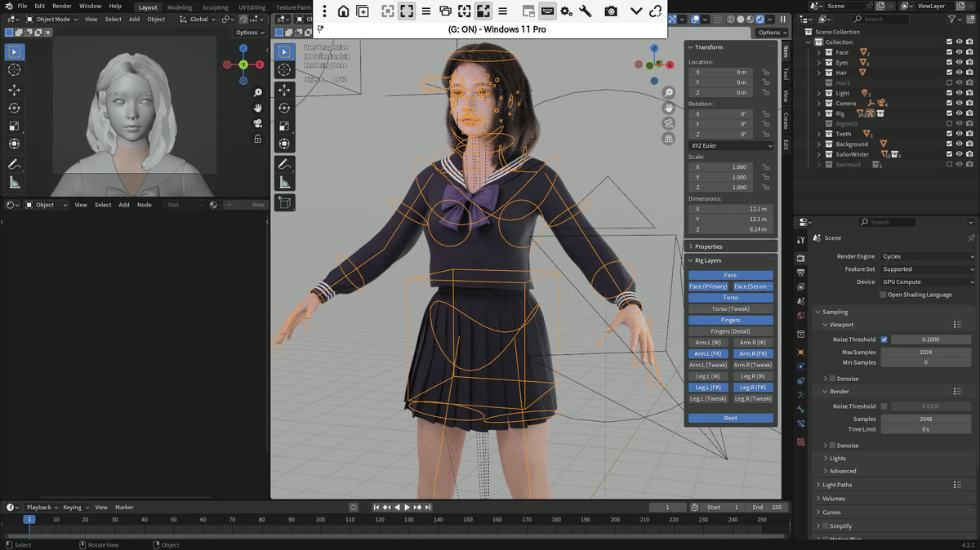Select the Move tool in the viewport toolbar
This screenshot has width=980, height=550.
[x=15, y=89]
